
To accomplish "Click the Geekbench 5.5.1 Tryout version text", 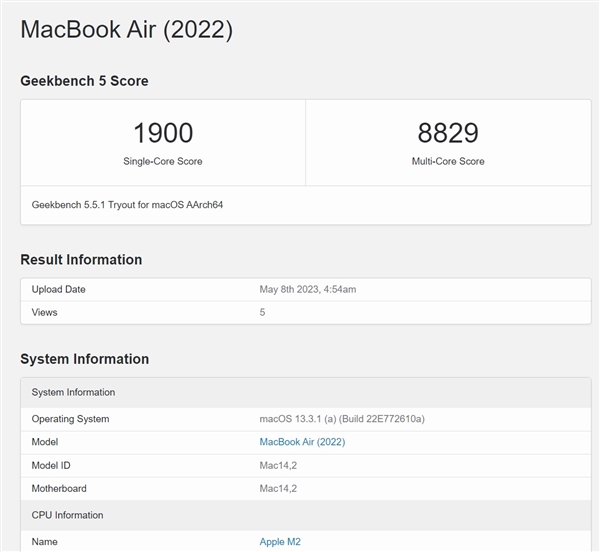I will [x=127, y=205].
